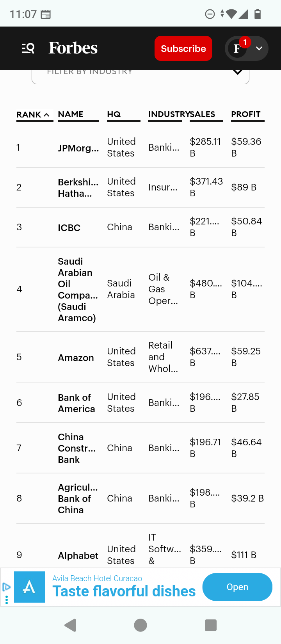Open Android recent apps square button
Viewport: 281px width, 644px height.
(211, 625)
